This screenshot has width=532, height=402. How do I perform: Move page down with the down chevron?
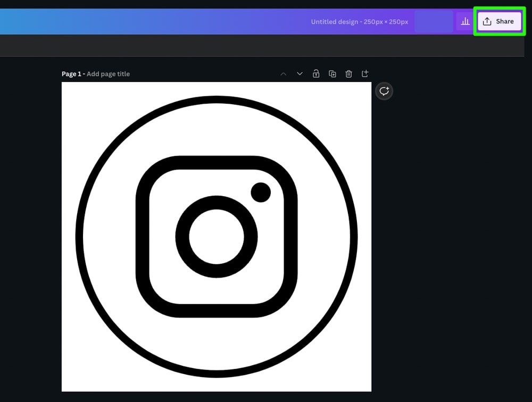coord(300,73)
